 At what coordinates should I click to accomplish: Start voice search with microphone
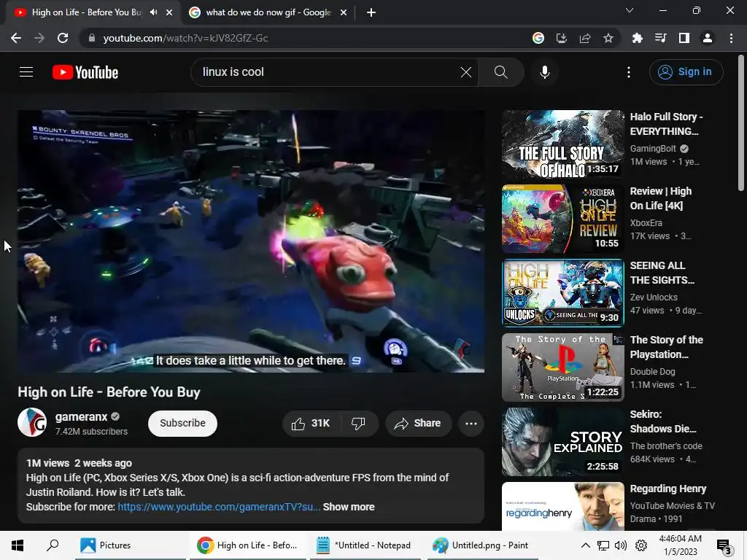(x=544, y=72)
